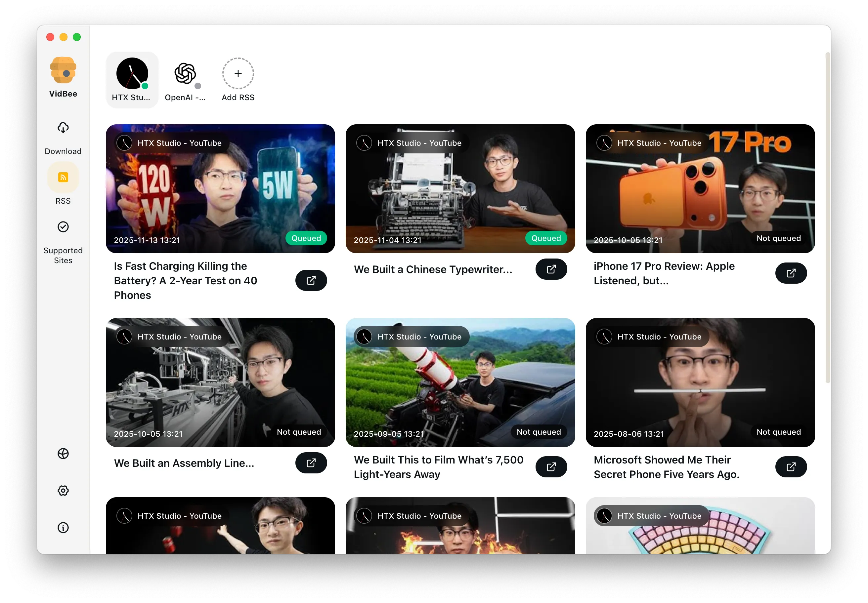This screenshot has width=868, height=603.
Task: Toggle the Queued badge on the Chinese Typewriter video
Action: coord(545,238)
